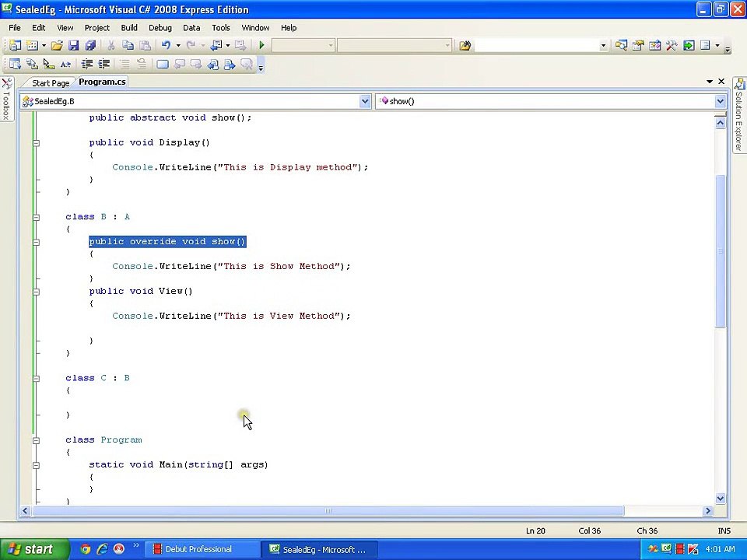
Task: Click the New Project toolbar icon
Action: (16, 45)
